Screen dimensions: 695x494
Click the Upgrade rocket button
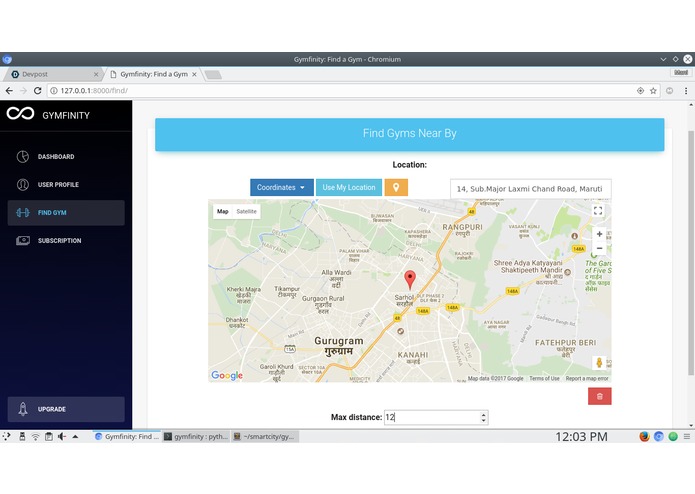(66, 409)
